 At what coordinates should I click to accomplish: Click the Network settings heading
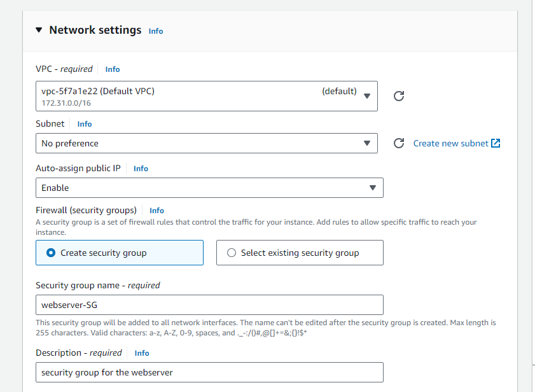[95, 30]
